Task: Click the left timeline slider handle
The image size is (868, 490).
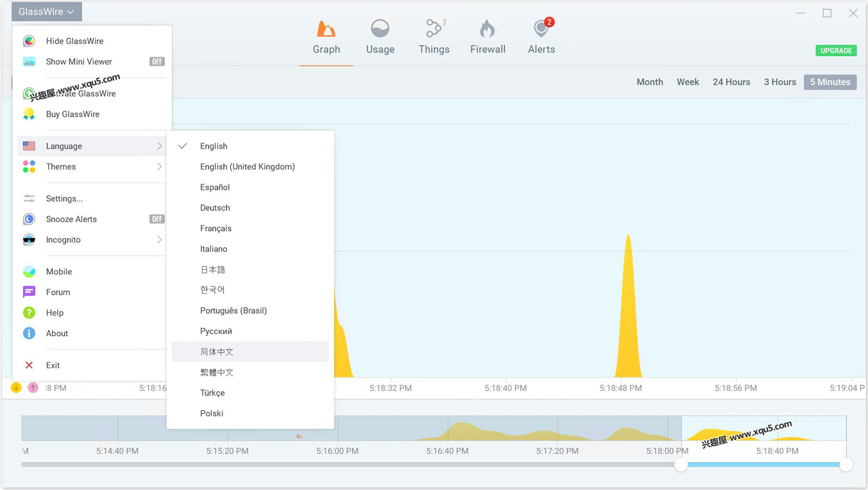Action: [x=681, y=465]
